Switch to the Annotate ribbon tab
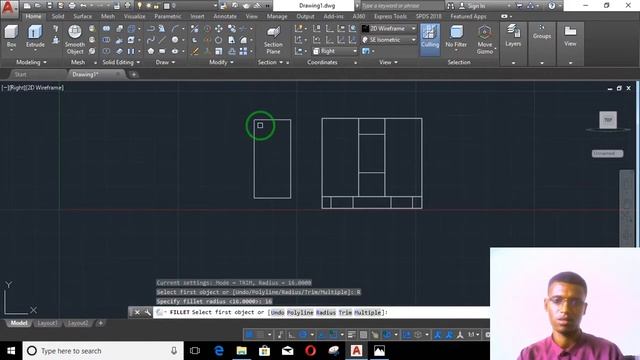Image resolution: width=640 pixels, height=360 pixels. (225, 16)
